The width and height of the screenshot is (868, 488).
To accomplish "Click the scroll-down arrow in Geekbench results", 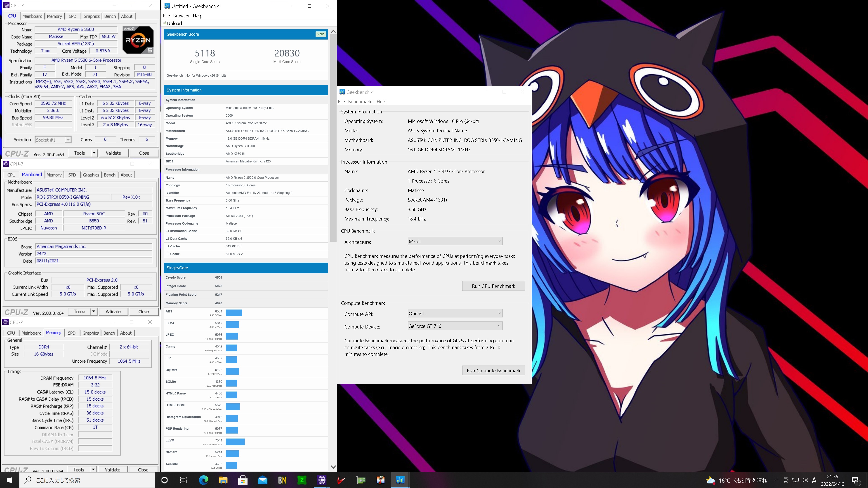I will tap(333, 467).
